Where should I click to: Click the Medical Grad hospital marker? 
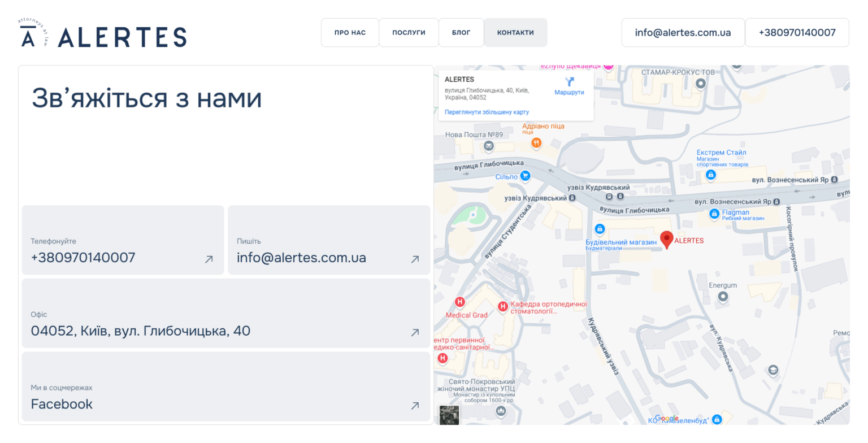click(460, 302)
